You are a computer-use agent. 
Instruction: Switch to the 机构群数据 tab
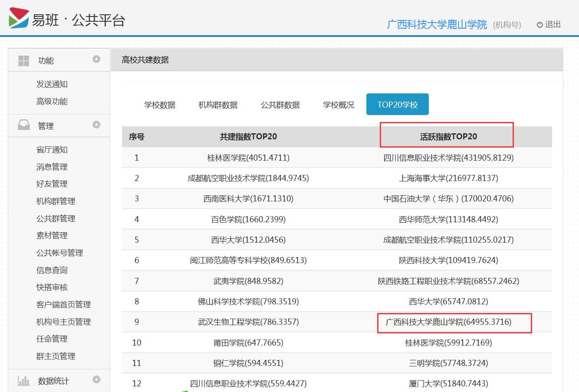218,105
